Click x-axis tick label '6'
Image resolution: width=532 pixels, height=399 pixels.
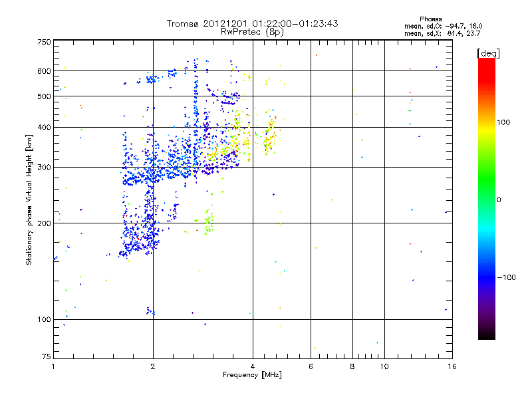coord(311,366)
